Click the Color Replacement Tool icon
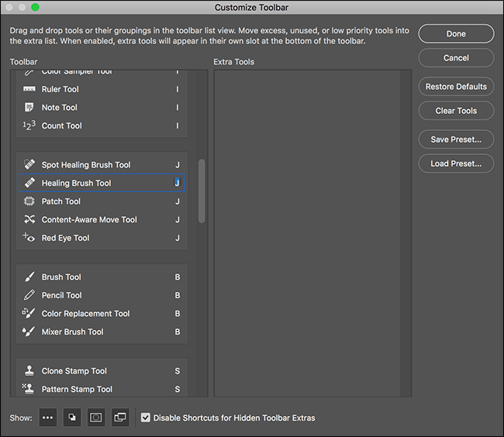This screenshot has height=437, width=504. coord(29,313)
